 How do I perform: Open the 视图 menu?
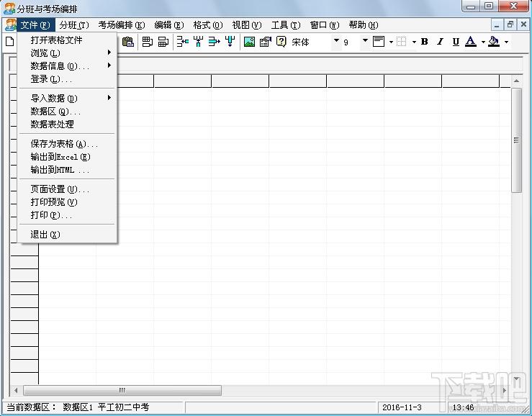[247, 24]
